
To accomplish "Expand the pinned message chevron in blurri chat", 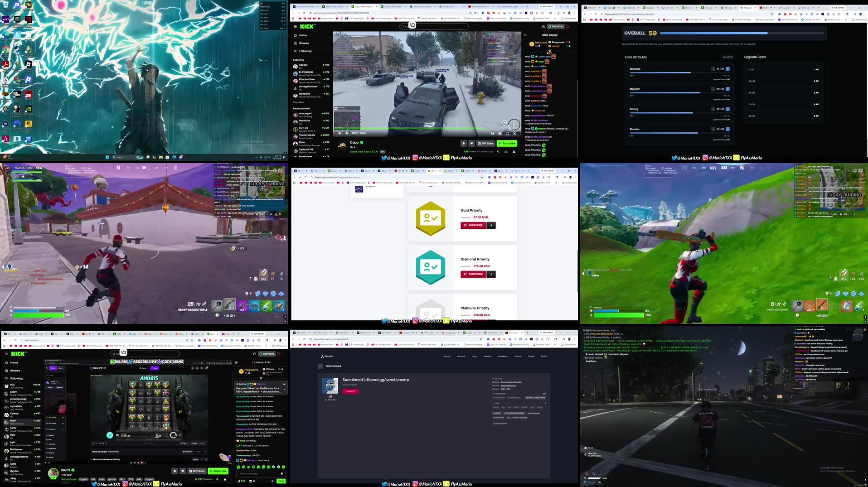I will 284,389.
